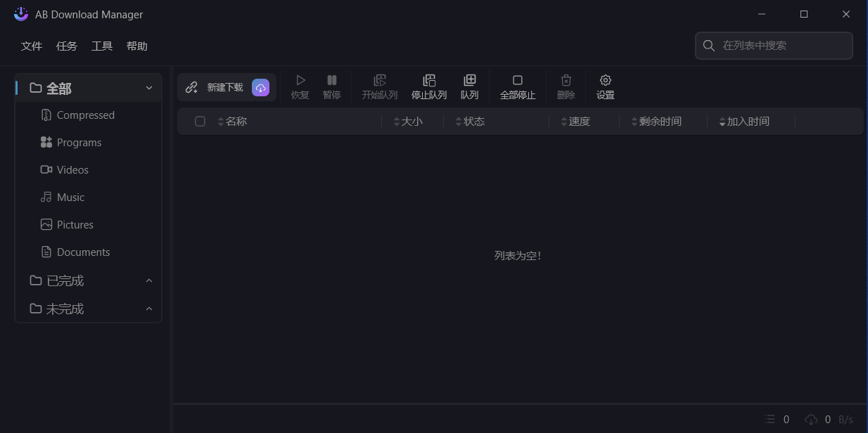Click the 全部停止 stop icon
The width and height of the screenshot is (868, 433).
pyautogui.click(x=518, y=80)
